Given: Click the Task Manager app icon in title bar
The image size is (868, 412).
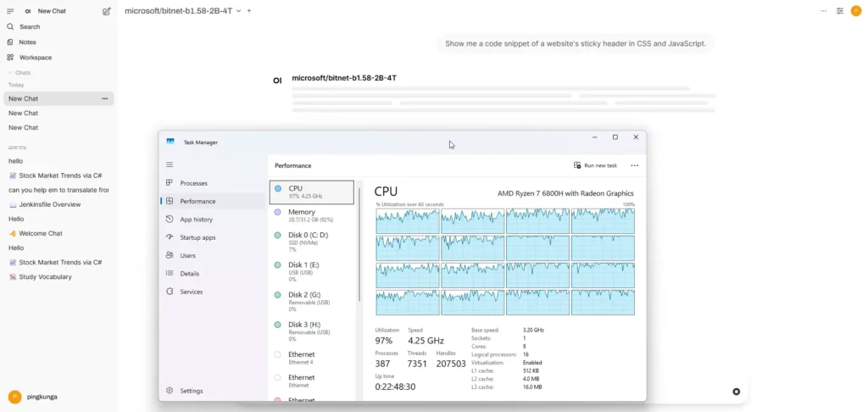Looking at the screenshot, I should point(170,142).
